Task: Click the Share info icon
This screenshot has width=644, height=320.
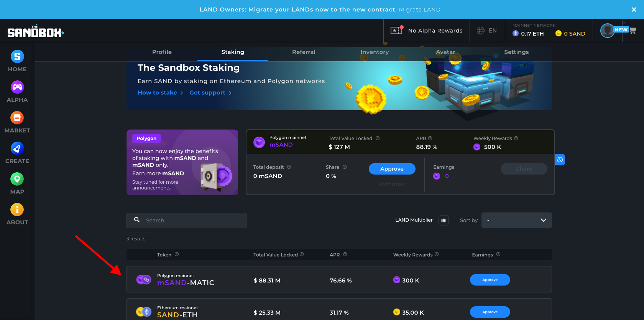Action: (345, 167)
